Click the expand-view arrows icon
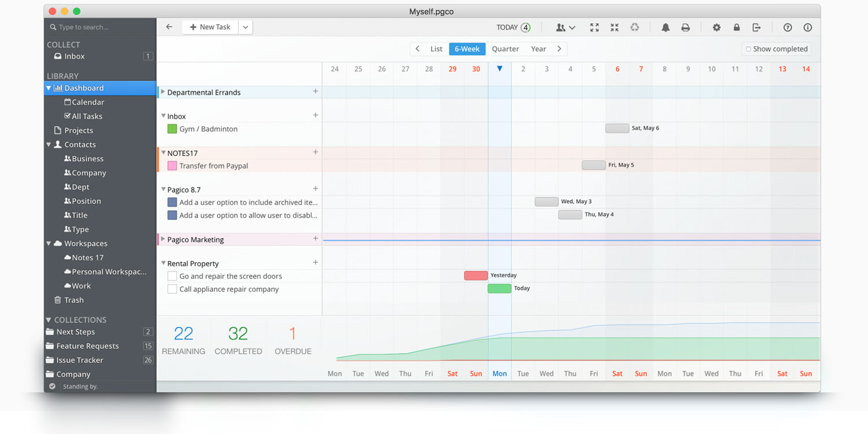This screenshot has height=434, width=868. pos(594,27)
